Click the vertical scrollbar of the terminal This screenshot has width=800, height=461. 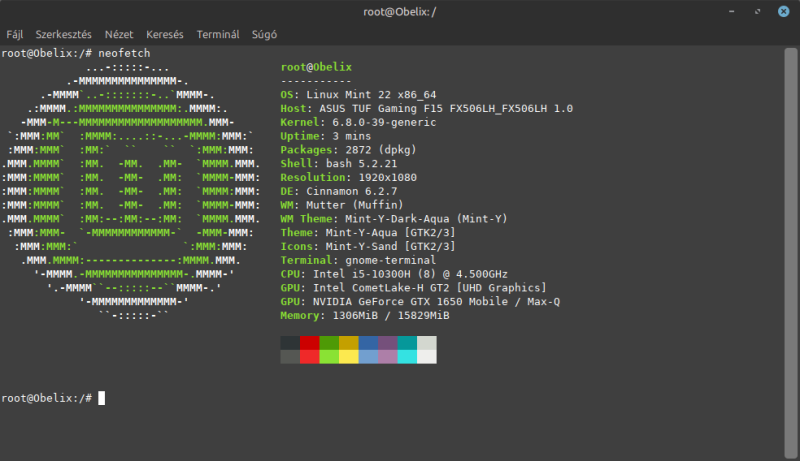coord(791,253)
